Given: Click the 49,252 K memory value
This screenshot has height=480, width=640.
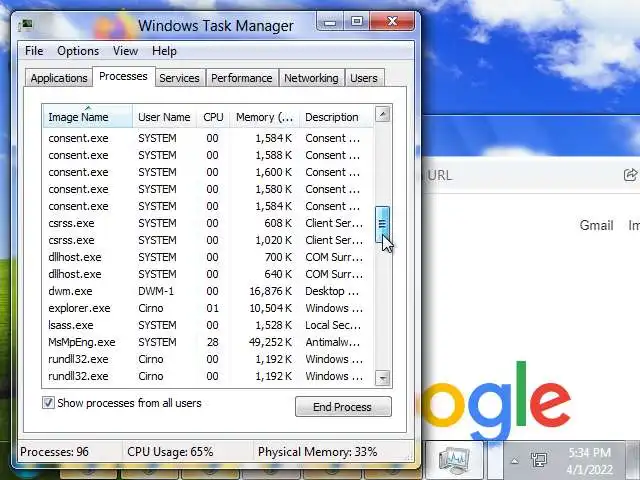Looking at the screenshot, I should coord(270,342).
